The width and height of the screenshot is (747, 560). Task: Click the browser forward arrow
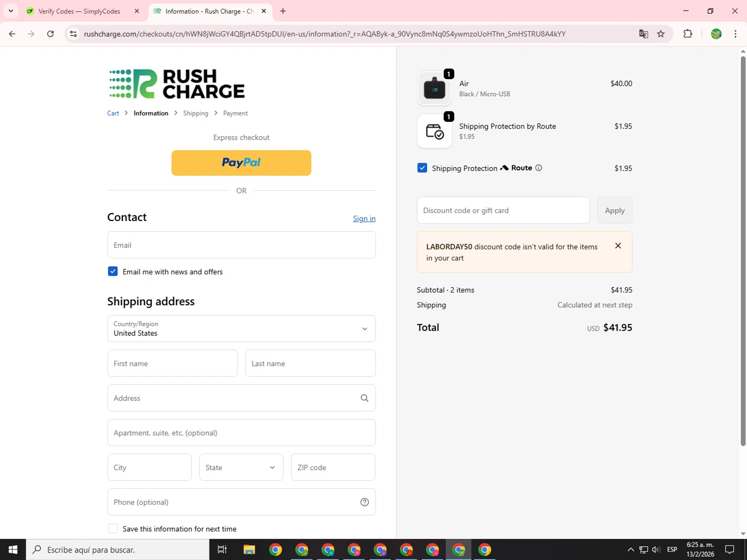(x=31, y=34)
